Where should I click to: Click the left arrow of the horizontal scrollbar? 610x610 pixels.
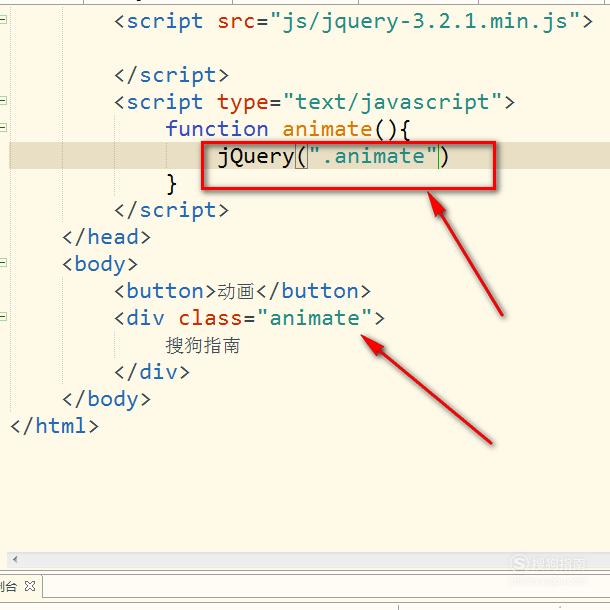click(x=14, y=560)
